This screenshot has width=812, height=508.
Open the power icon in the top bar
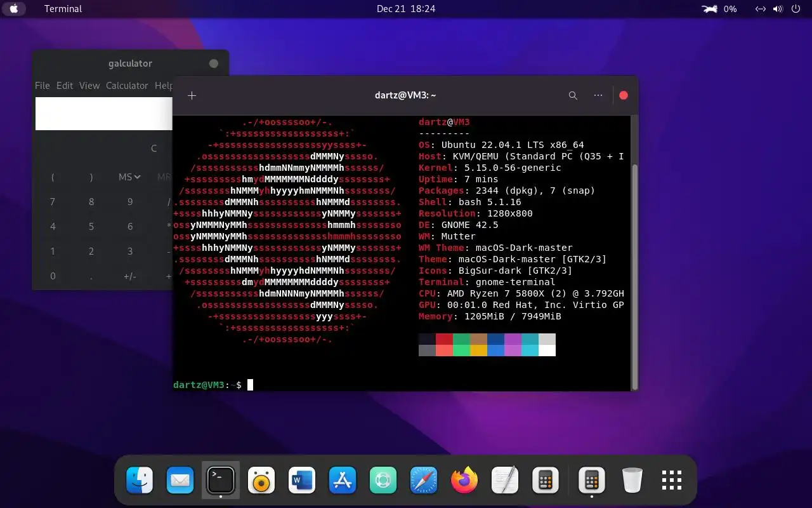[x=796, y=9]
